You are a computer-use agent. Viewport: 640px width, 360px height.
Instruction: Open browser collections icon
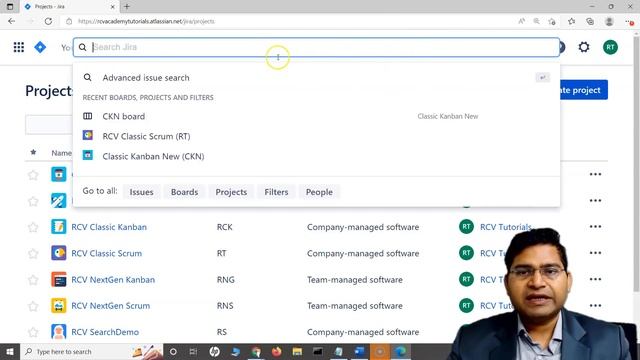click(x=590, y=21)
